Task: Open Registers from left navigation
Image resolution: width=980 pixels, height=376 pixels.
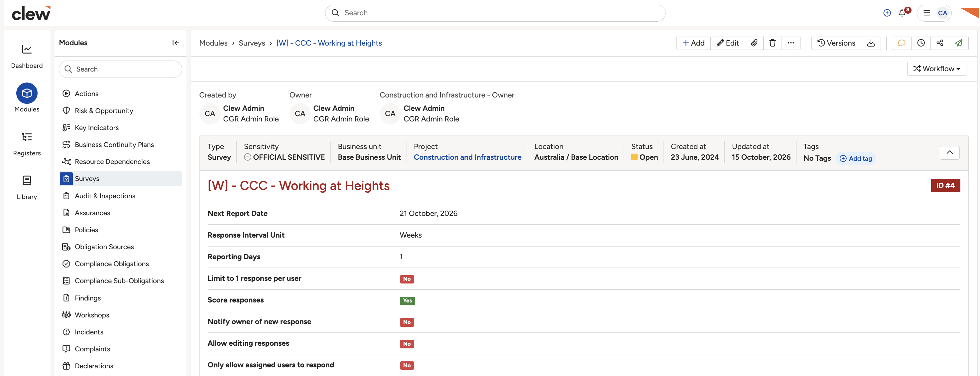Action: 27,144
